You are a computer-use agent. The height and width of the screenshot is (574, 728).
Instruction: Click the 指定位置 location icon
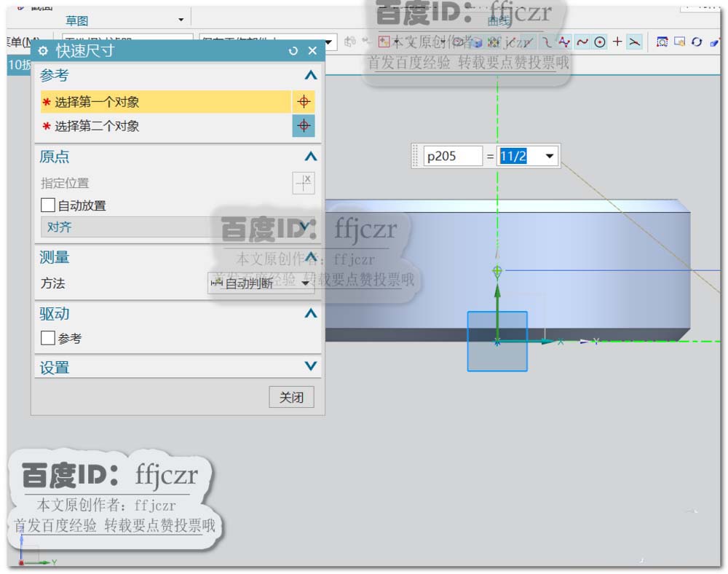pyautogui.click(x=304, y=183)
